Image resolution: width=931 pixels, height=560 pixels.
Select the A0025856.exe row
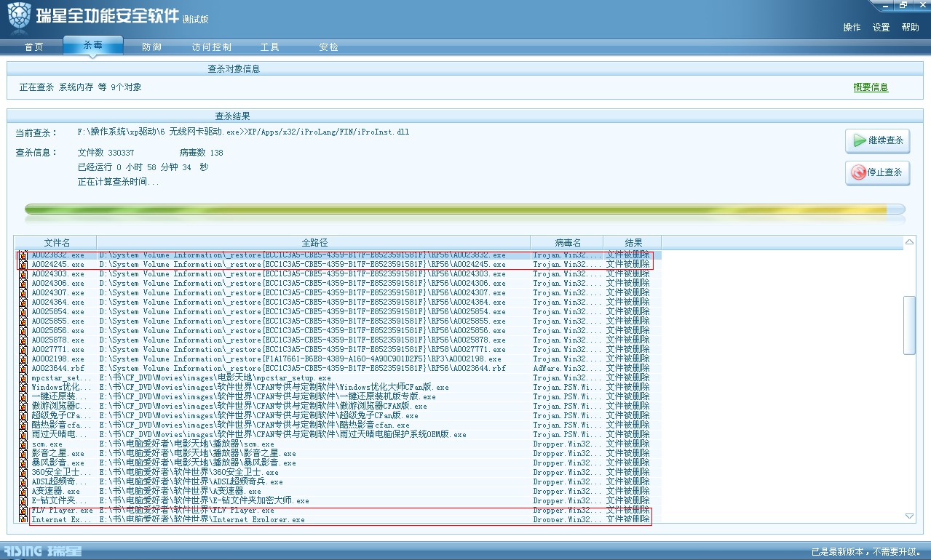coord(339,331)
